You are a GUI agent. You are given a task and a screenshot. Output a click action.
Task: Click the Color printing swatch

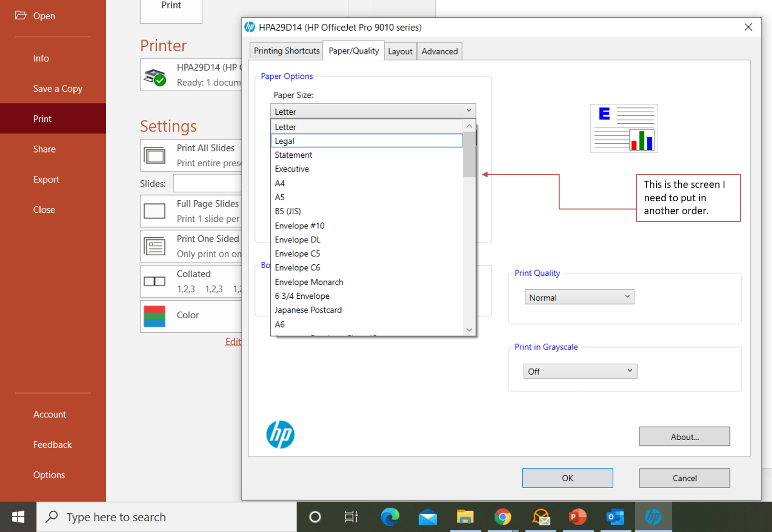pyautogui.click(x=154, y=316)
